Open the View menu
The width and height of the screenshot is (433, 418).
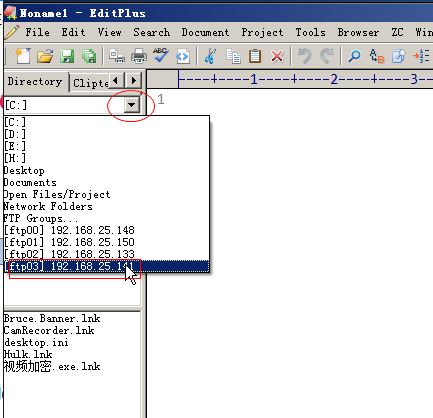[109, 32]
